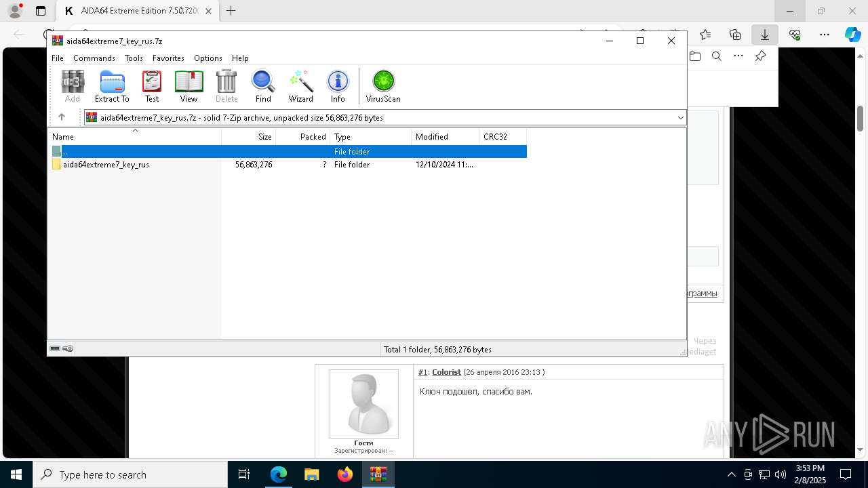Click the Edge profile avatar icon
This screenshot has width=868, height=488.
pos(14,11)
